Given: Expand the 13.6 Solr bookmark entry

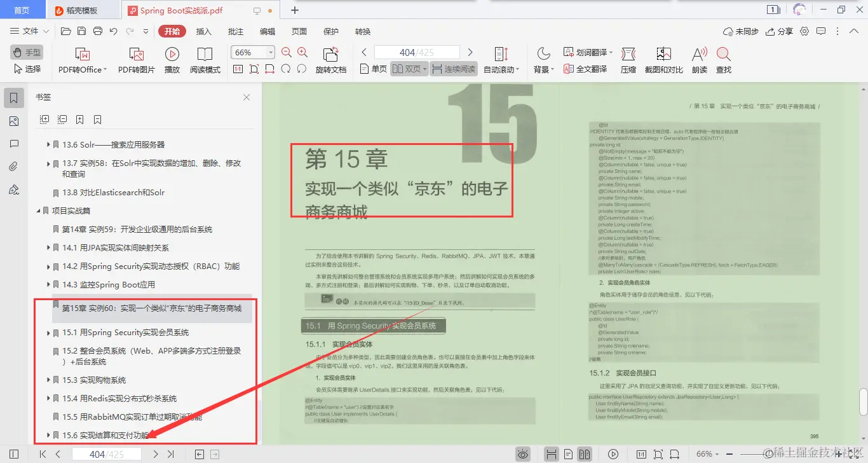Looking at the screenshot, I should [x=48, y=144].
